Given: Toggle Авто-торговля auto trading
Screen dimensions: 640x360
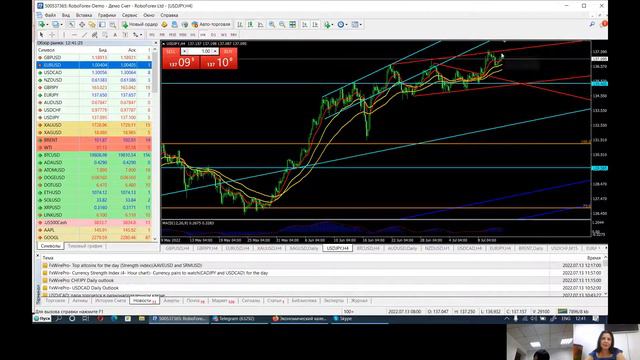Looking at the screenshot, I should pos(211,24).
